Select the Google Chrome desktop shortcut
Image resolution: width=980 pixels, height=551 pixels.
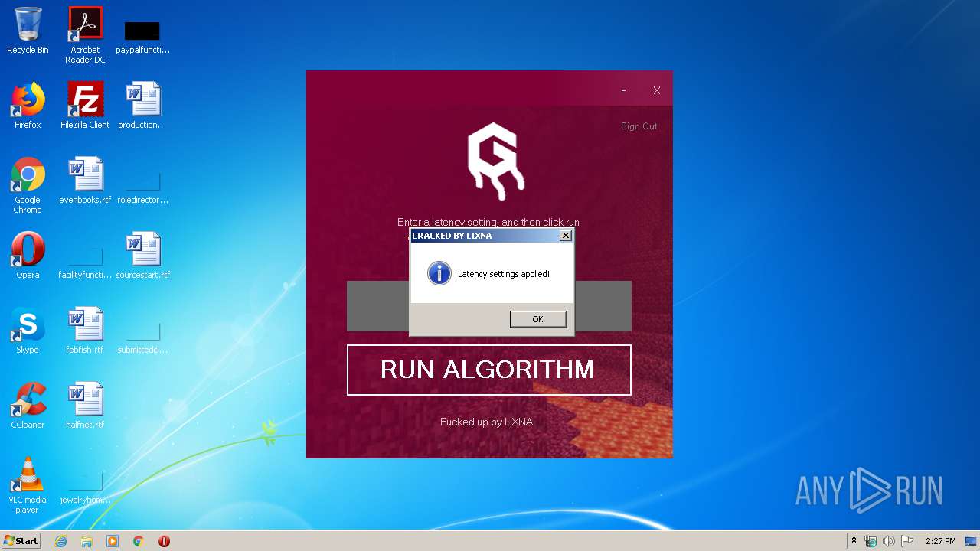click(x=28, y=185)
